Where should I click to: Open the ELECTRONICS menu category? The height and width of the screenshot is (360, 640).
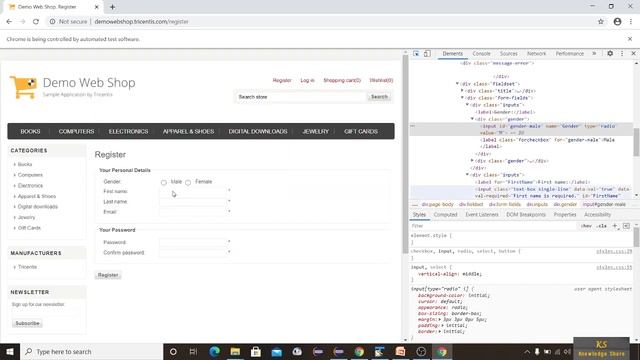(x=128, y=131)
